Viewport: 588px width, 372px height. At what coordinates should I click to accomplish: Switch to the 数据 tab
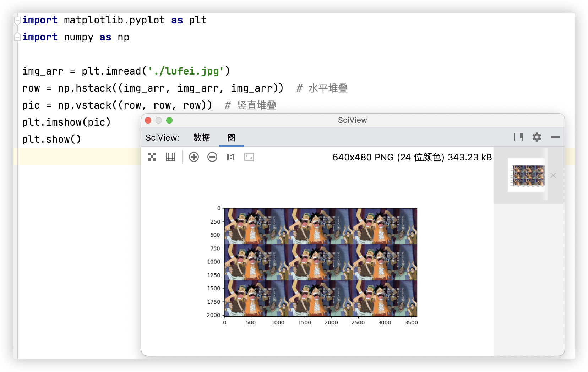pos(201,138)
